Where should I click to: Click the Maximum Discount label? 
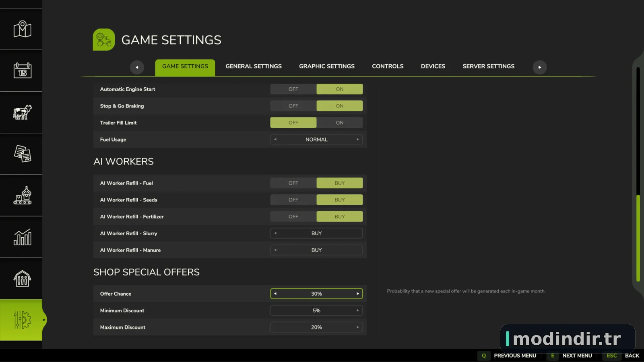click(x=123, y=327)
